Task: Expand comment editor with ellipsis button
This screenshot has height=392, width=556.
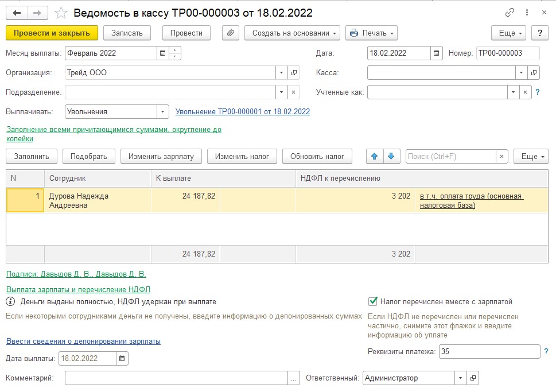Action: click(293, 378)
